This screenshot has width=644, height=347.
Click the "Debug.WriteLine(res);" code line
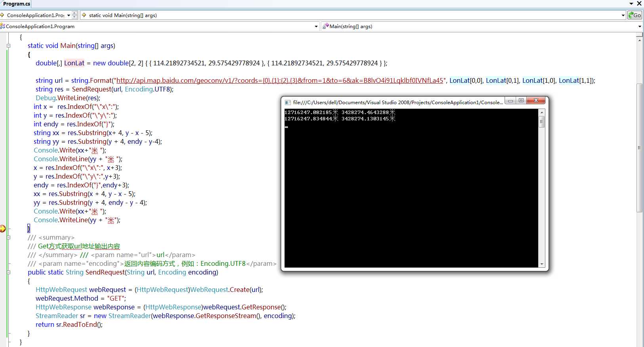68,98
